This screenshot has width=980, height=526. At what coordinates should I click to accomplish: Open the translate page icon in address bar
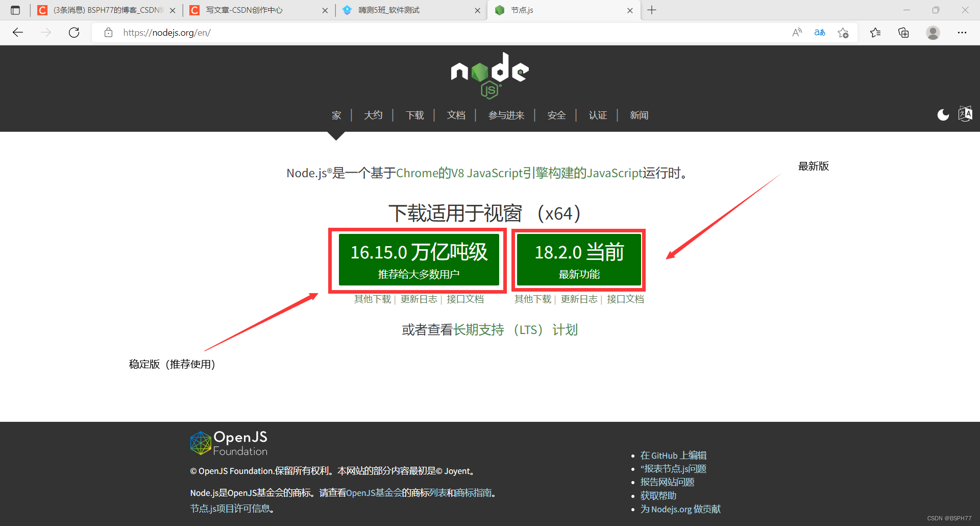pos(820,32)
